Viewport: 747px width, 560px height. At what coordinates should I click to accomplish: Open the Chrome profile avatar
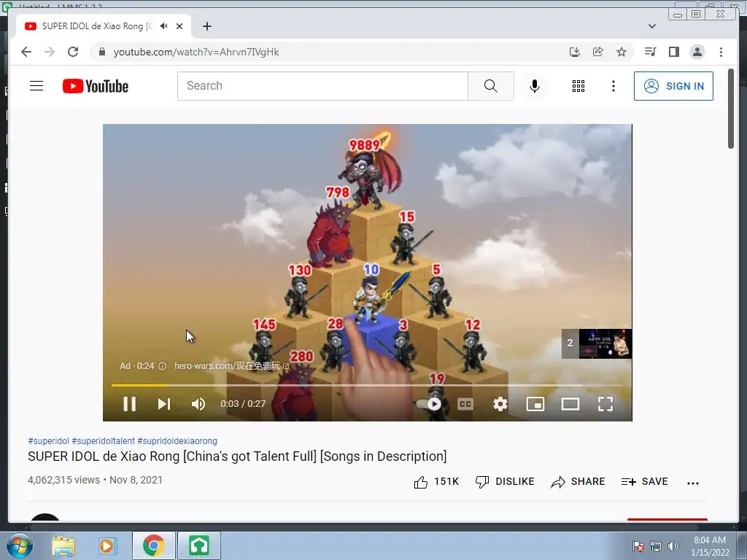click(x=697, y=52)
